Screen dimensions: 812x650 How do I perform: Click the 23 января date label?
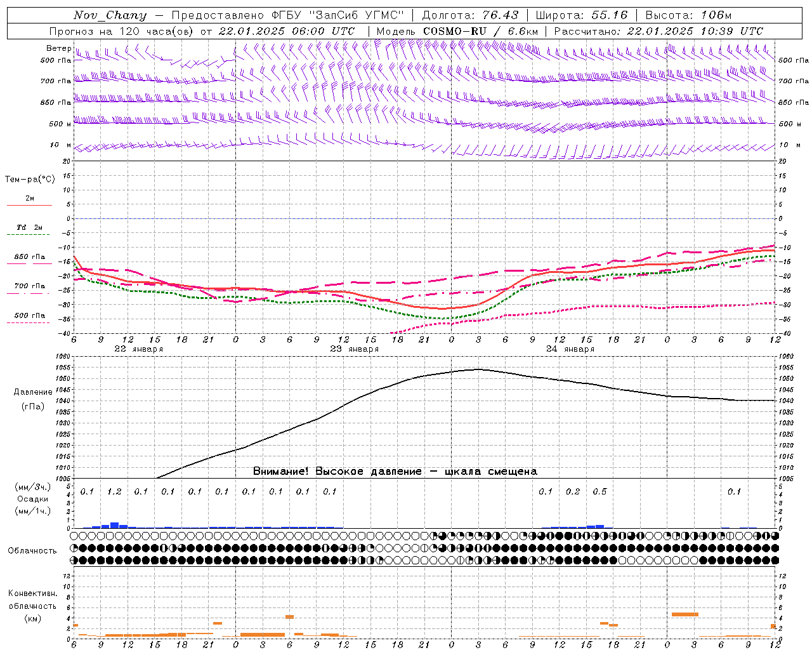[x=354, y=349]
